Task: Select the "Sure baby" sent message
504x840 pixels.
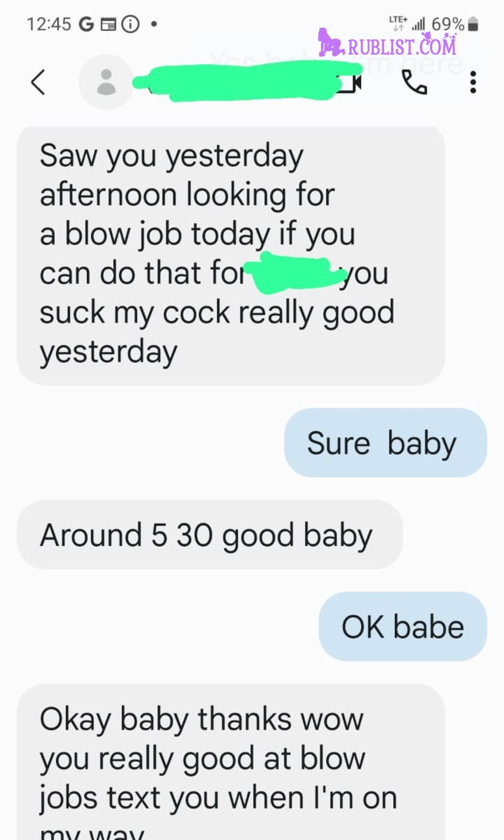Action: coord(385,442)
